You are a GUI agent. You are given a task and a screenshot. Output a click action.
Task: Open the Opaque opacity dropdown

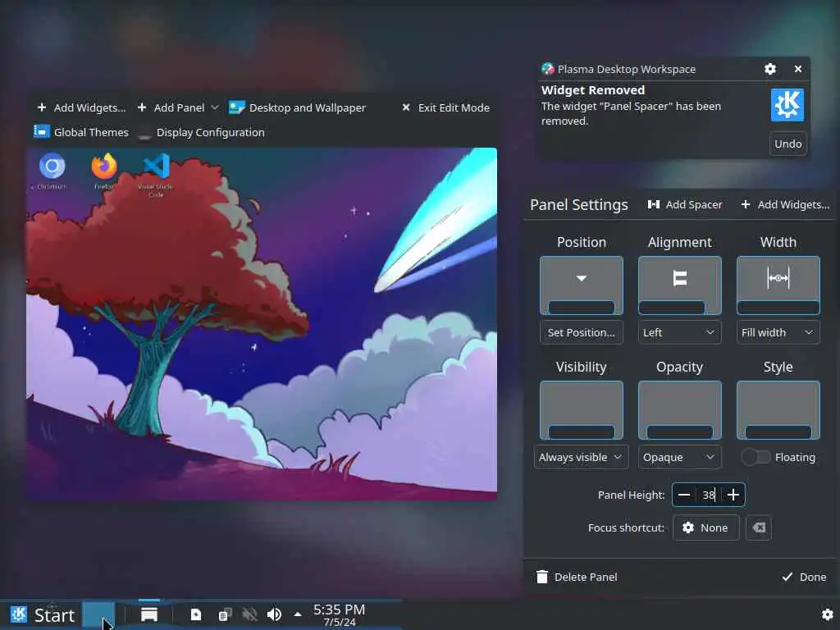pos(679,457)
